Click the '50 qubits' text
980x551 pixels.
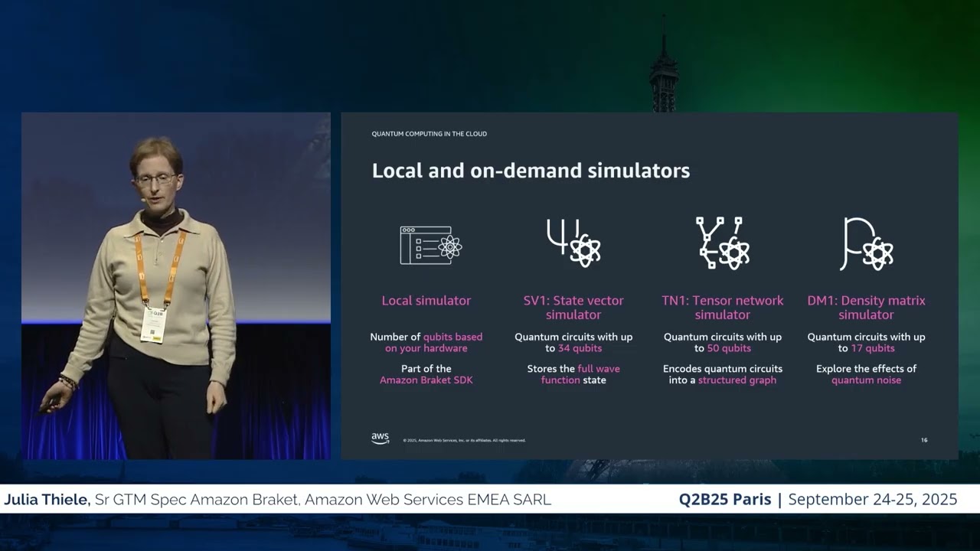point(729,348)
